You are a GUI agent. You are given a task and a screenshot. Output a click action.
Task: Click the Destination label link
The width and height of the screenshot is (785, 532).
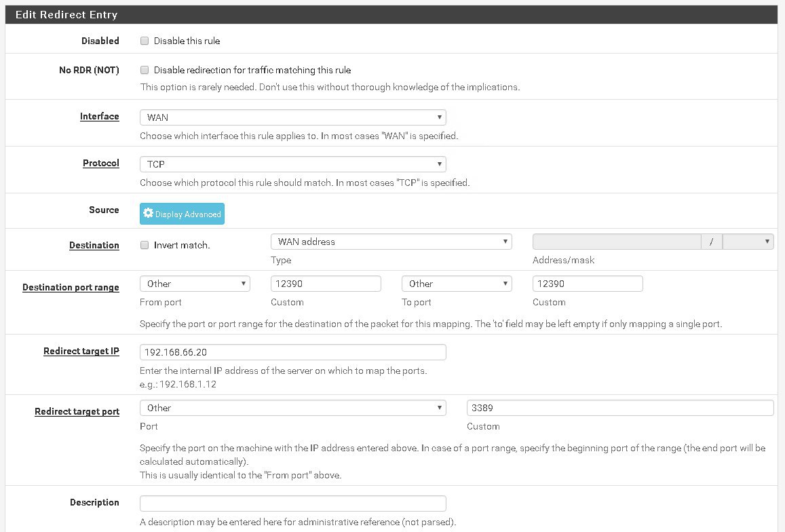pos(94,246)
